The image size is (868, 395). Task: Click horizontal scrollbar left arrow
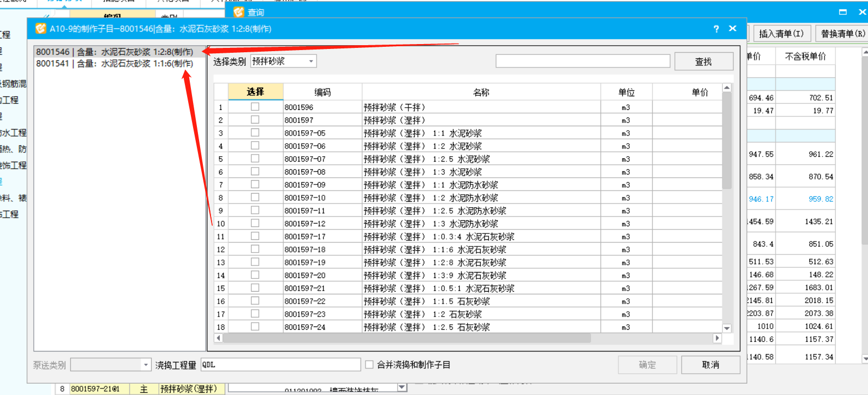219,338
